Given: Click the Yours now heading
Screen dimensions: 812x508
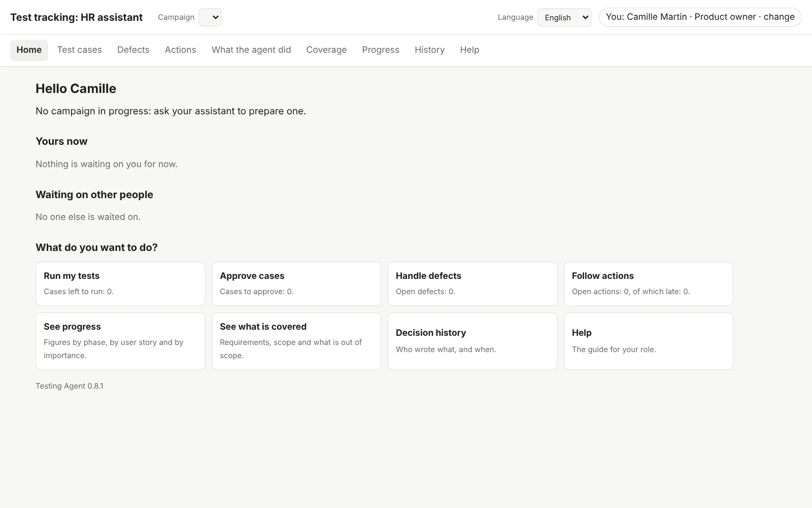Looking at the screenshot, I should point(61,141).
